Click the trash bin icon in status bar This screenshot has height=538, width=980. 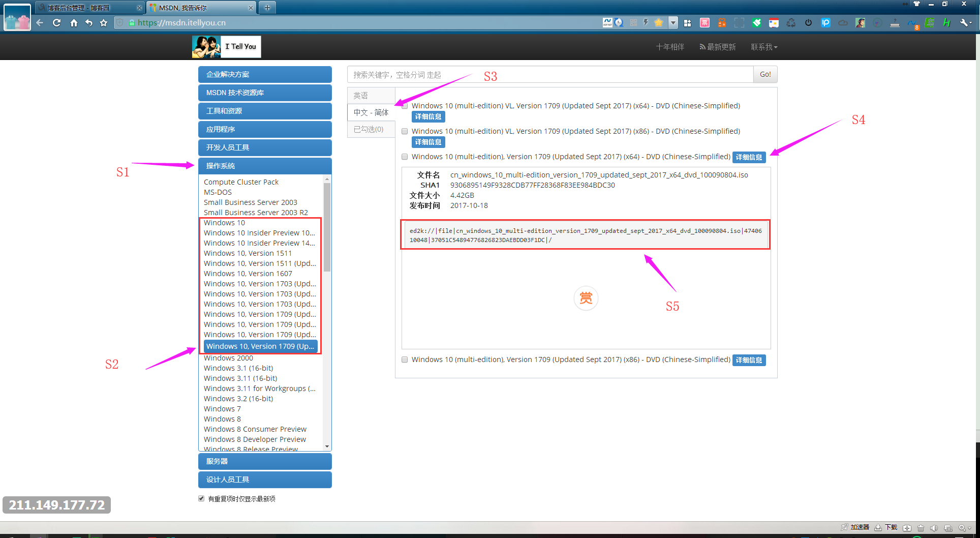click(x=921, y=528)
